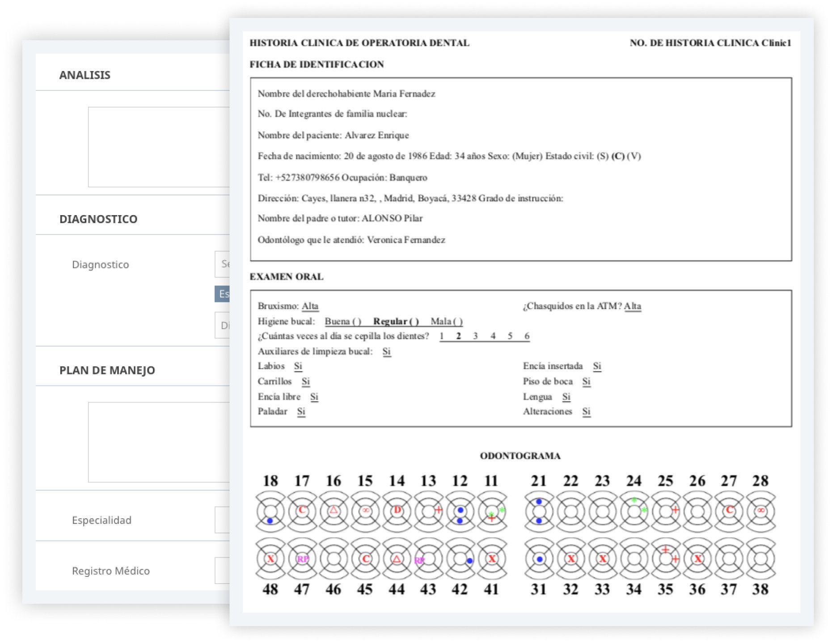
Task: Click the DIAGNOSTICO section heading
Action: pyautogui.click(x=98, y=219)
